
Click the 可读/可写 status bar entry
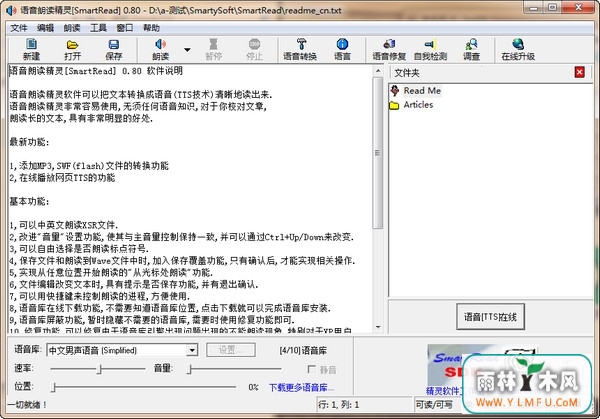[x=434, y=405]
